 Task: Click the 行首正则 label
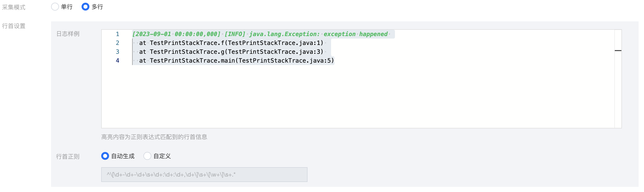point(68,156)
